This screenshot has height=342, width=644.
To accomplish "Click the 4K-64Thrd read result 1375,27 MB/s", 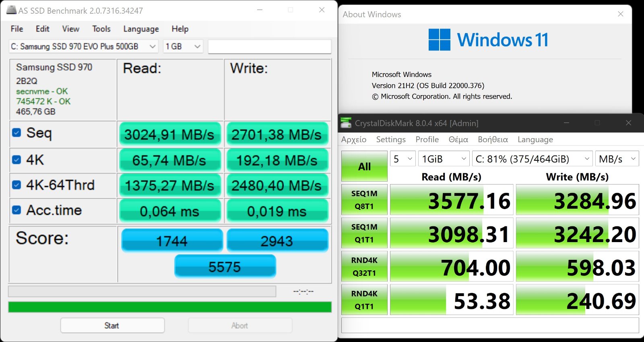I will coord(170,185).
